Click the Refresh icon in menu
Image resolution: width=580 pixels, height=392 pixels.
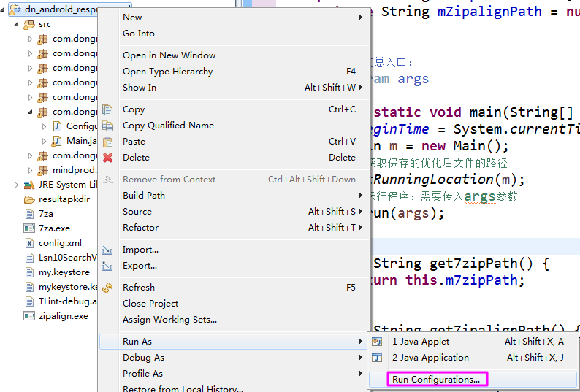[x=108, y=288]
